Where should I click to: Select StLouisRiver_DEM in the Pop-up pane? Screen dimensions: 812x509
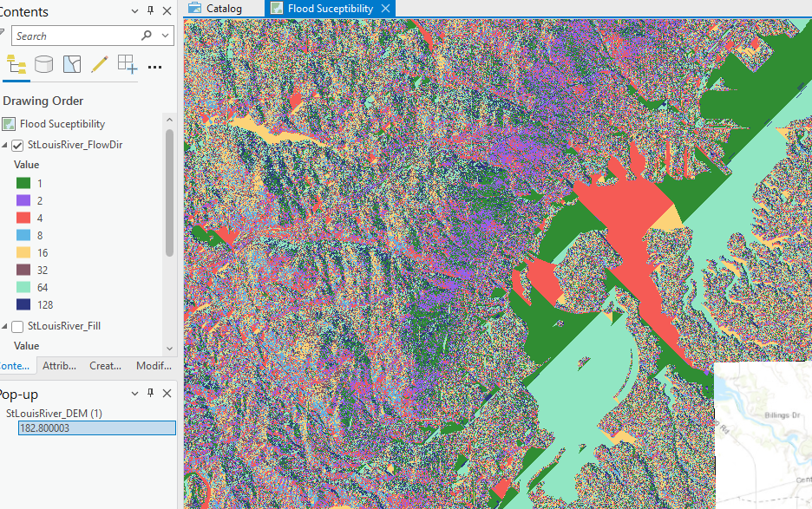click(x=54, y=413)
